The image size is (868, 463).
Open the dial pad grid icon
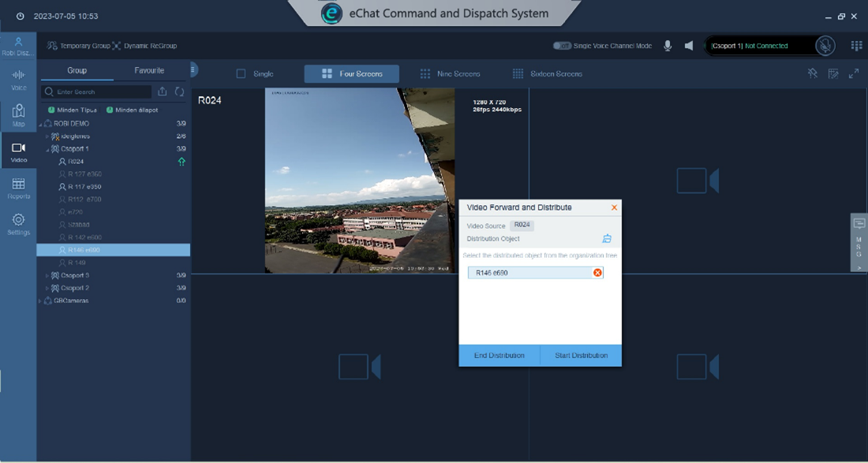click(856, 46)
